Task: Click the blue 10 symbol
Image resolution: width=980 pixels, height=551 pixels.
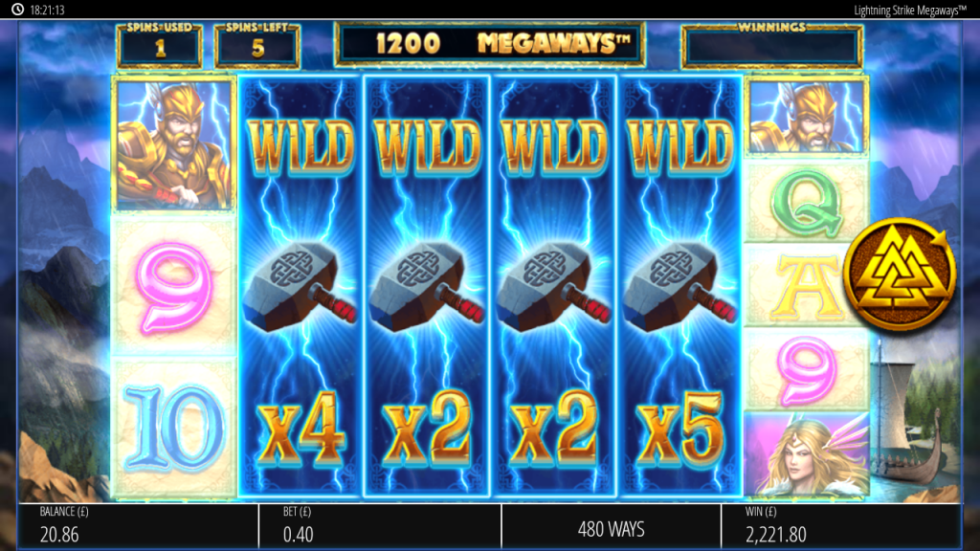Action: point(174,428)
